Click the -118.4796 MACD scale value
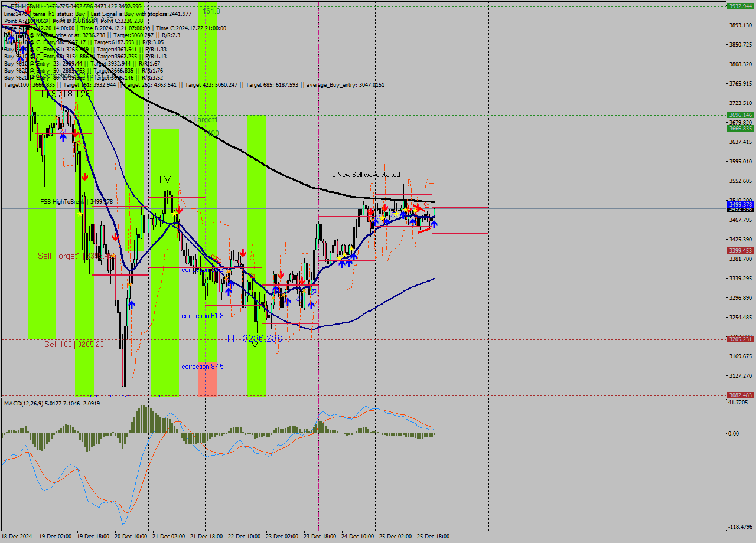This screenshot has width=756, height=543. point(740,527)
